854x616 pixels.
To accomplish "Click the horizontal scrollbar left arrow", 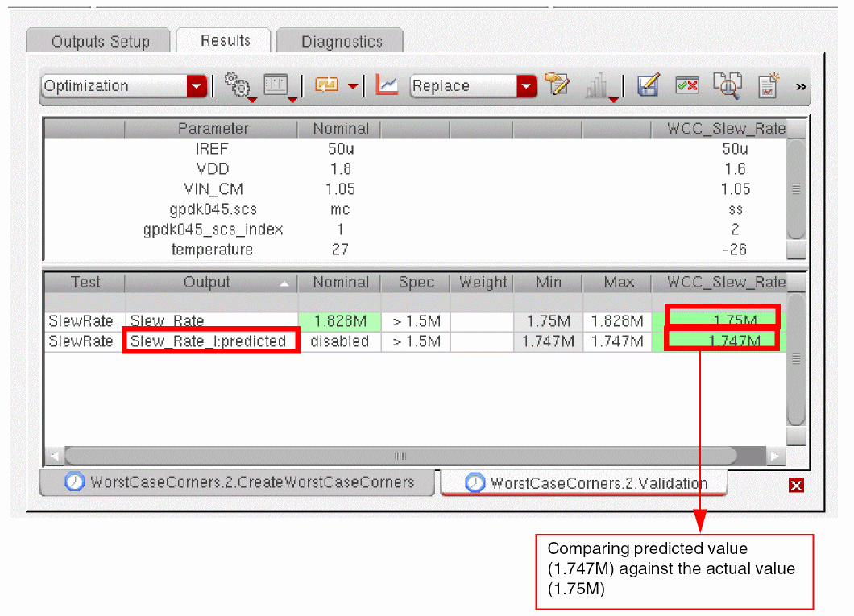I will point(55,456).
